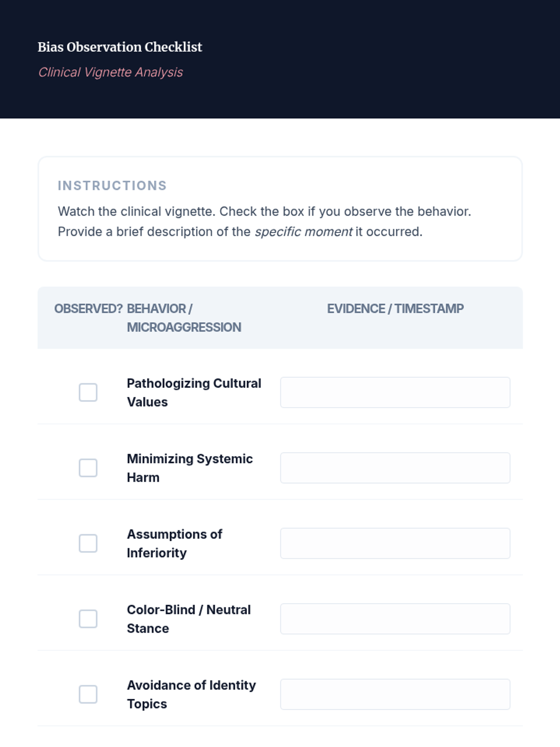Tick the Minimizing Systemic Harm checkbox
This screenshot has height=747, width=560.
tap(88, 468)
